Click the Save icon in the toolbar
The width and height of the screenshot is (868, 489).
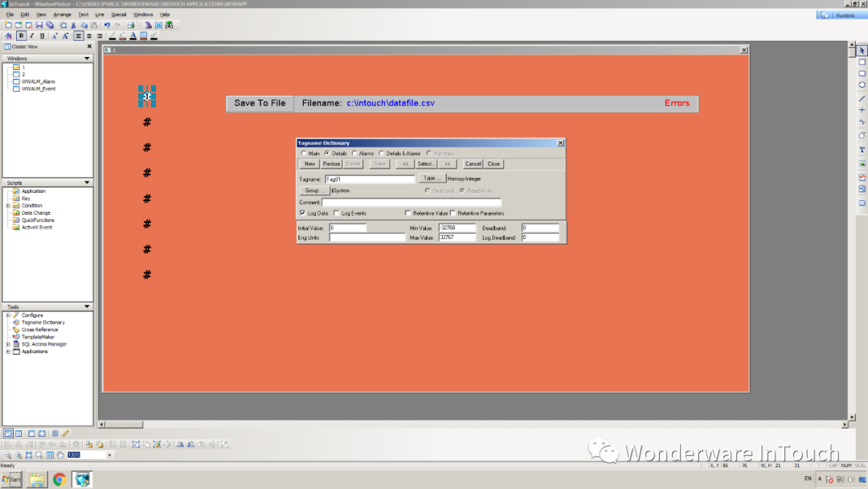(x=39, y=25)
